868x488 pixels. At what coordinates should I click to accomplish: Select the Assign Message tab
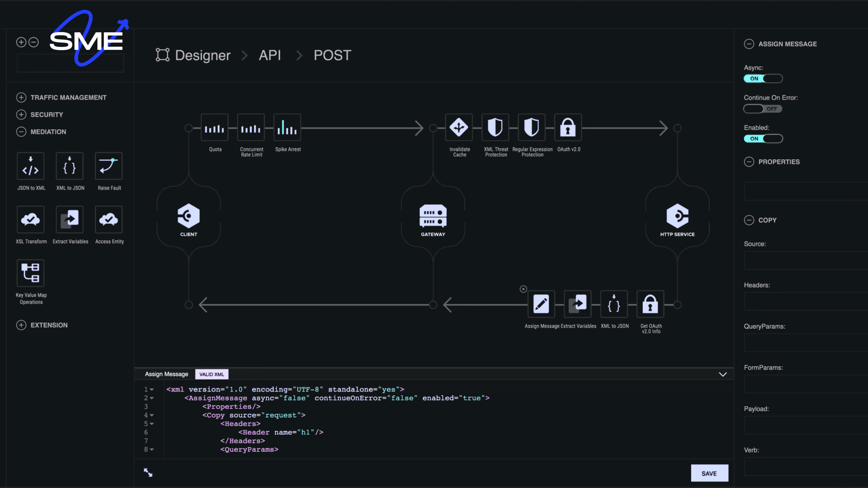click(x=166, y=374)
